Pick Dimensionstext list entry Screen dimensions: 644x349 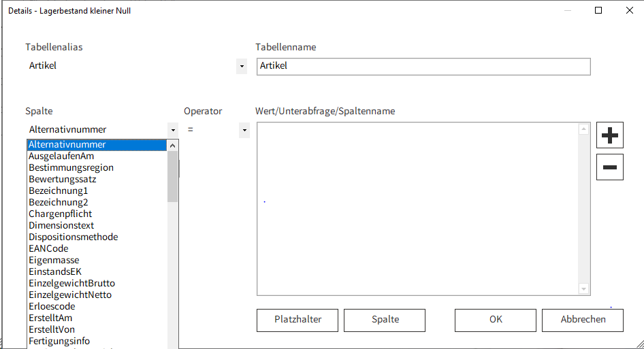97,225
